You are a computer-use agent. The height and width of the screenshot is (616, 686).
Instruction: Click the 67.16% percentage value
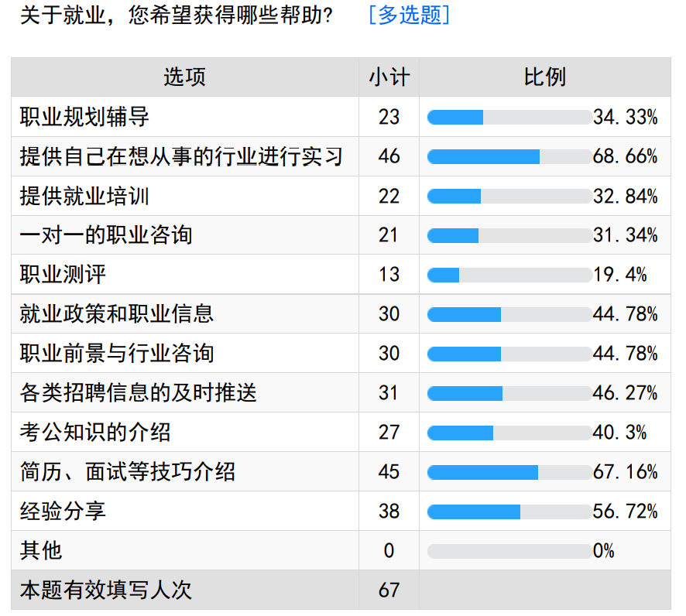tap(625, 471)
